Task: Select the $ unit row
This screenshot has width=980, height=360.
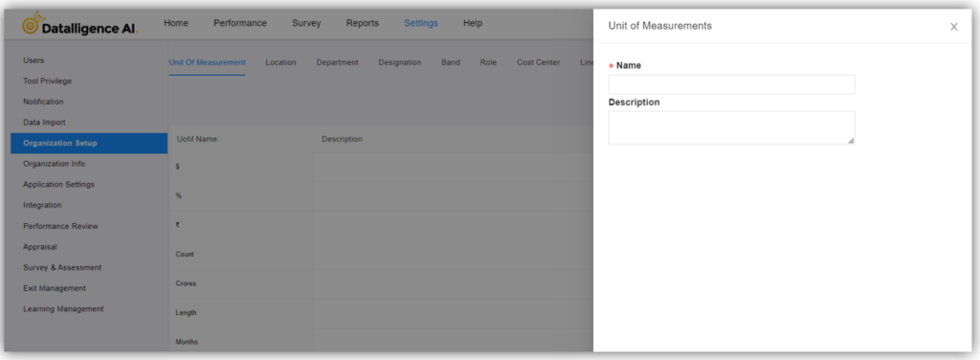Action: point(381,167)
